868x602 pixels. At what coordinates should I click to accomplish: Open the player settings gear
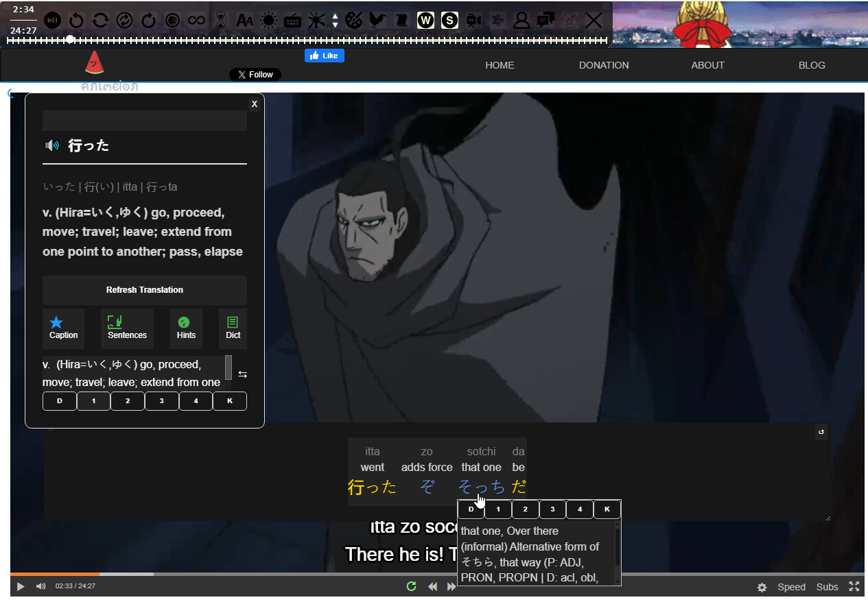[762, 587]
